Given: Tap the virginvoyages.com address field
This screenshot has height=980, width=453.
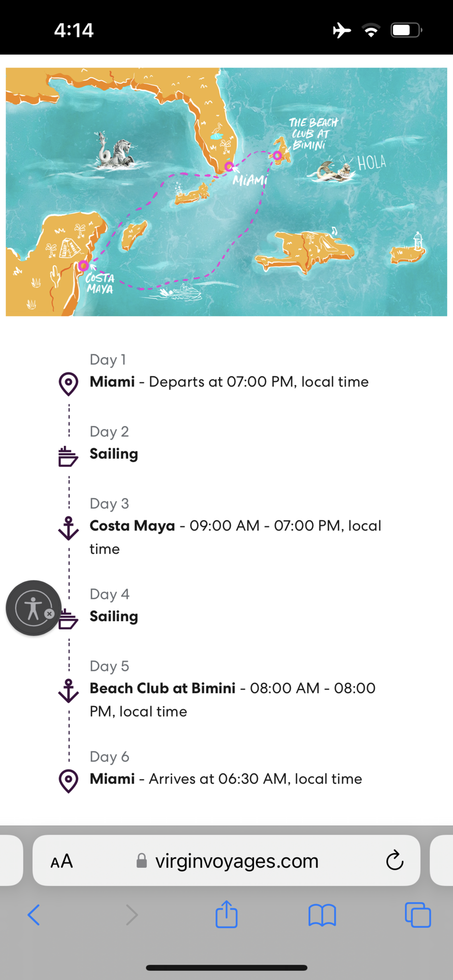Looking at the screenshot, I should (236, 861).
